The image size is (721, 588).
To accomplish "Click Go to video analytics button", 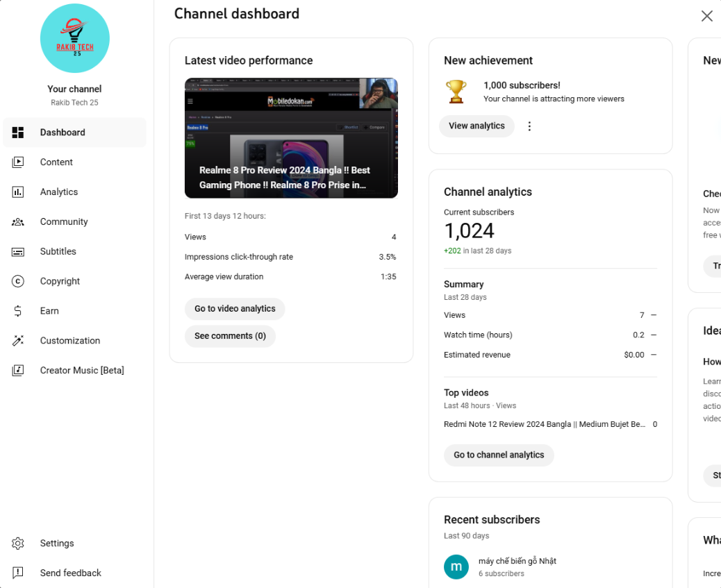I will click(235, 308).
